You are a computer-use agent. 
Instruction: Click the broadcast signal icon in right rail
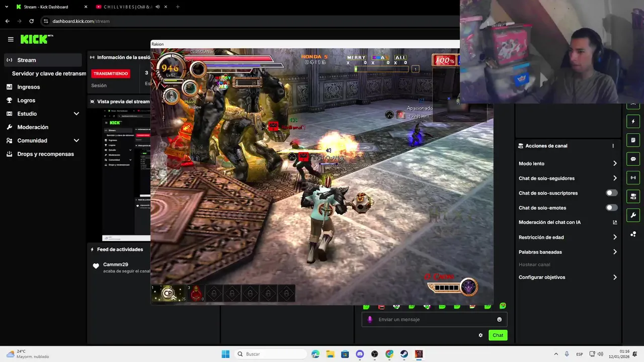(633, 177)
